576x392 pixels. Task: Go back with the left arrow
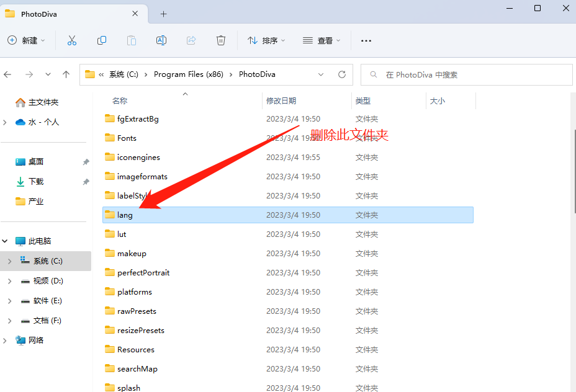[x=7, y=74]
